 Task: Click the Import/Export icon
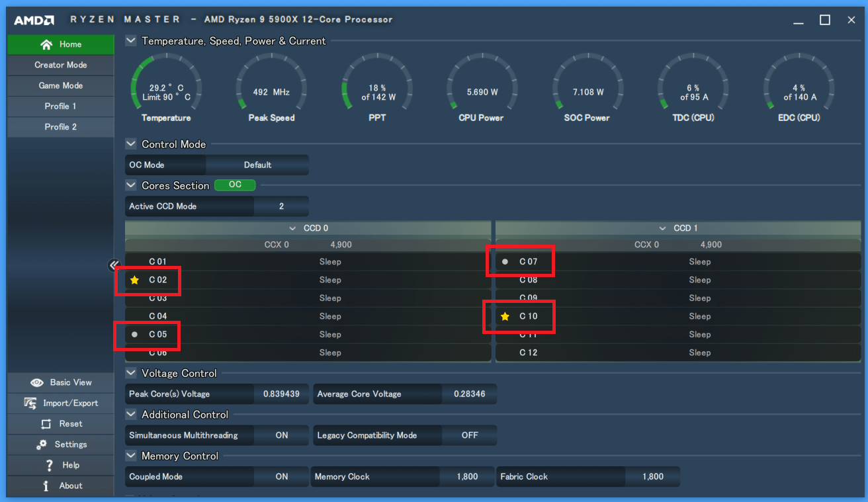coord(30,403)
